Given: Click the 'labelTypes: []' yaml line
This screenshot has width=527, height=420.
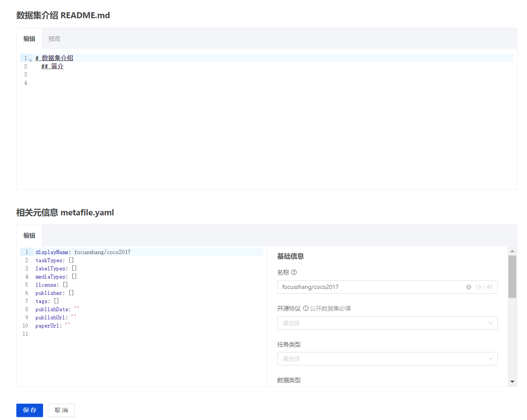Looking at the screenshot, I should point(56,268).
